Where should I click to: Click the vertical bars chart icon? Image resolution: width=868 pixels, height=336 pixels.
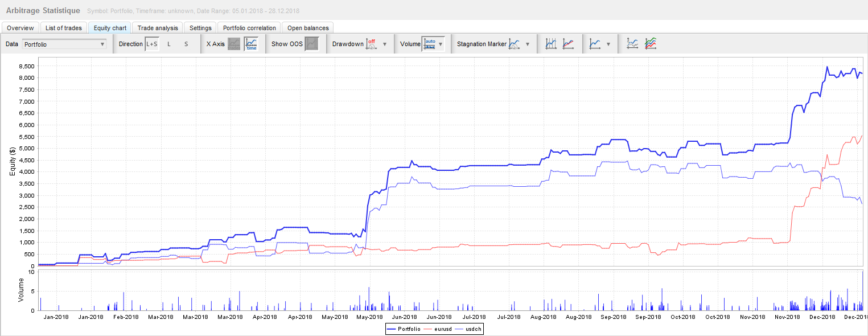point(551,44)
